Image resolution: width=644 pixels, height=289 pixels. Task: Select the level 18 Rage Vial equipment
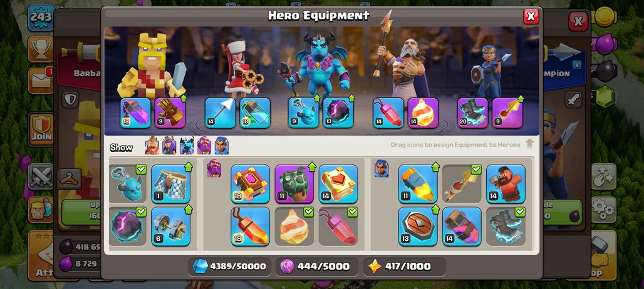(136, 113)
